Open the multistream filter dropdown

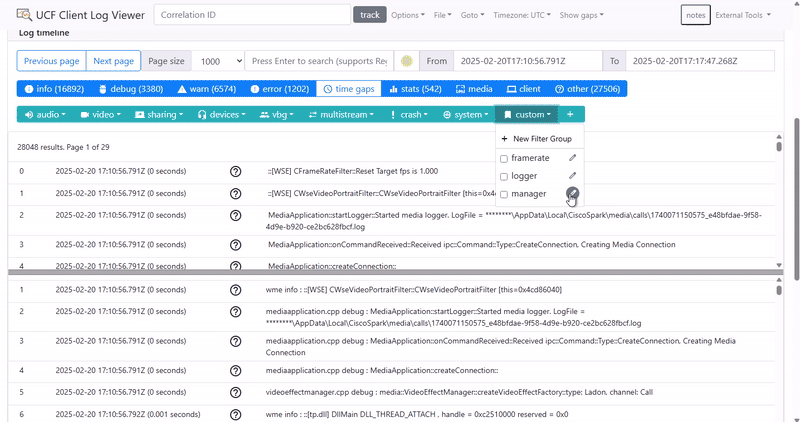click(x=341, y=114)
